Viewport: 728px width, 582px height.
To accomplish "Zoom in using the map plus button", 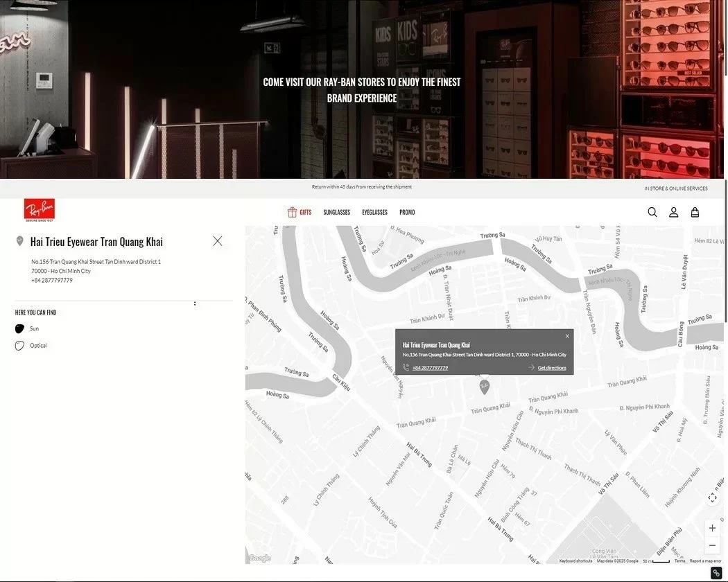I will tap(712, 527).
